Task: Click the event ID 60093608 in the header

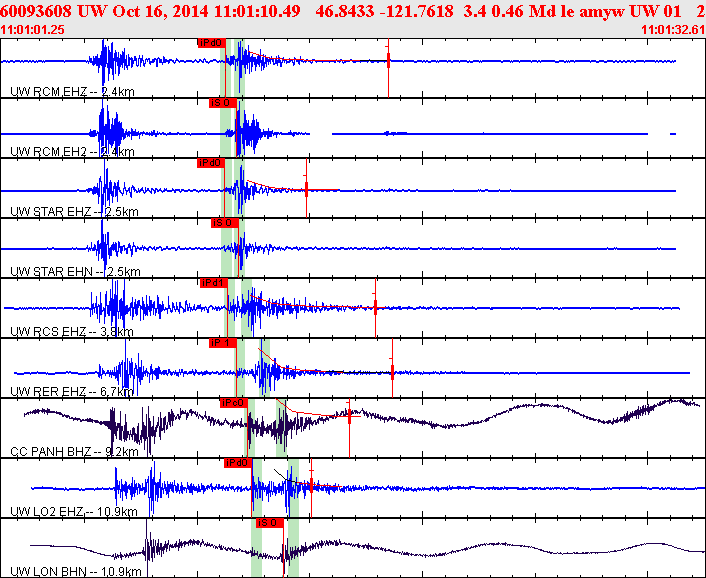Action: point(37,11)
